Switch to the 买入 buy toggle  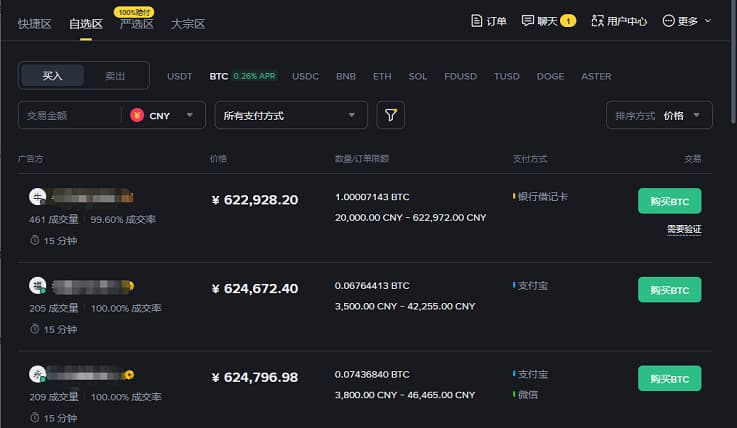(x=52, y=76)
